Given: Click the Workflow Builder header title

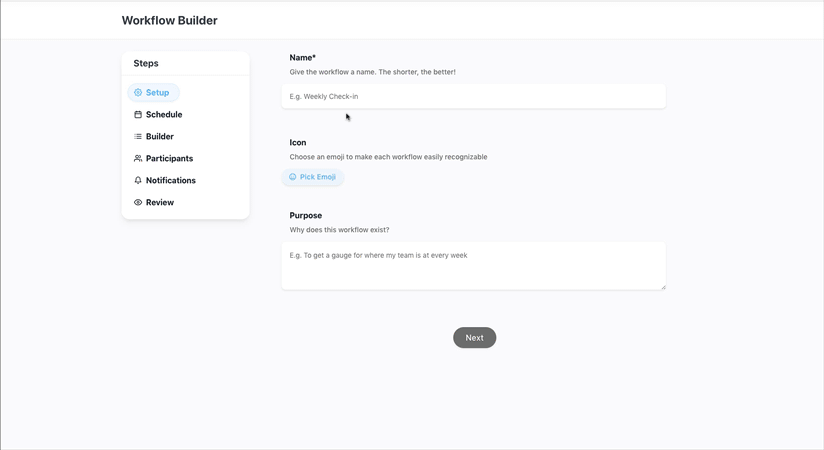Looking at the screenshot, I should [x=170, y=21].
